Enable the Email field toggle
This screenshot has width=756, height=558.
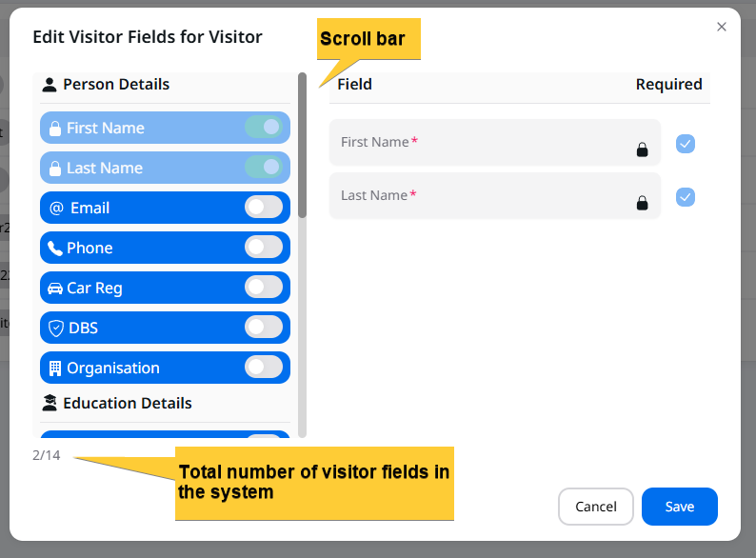(264, 207)
